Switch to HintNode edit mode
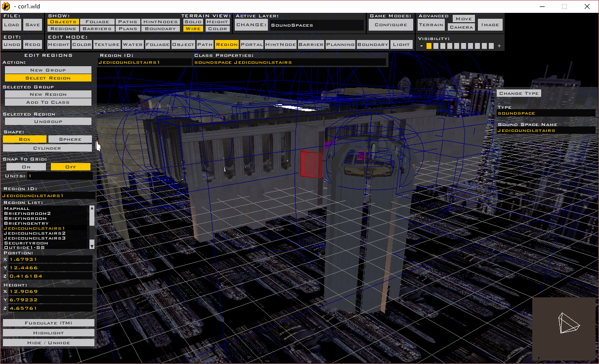The height and width of the screenshot is (364, 599). click(x=281, y=44)
